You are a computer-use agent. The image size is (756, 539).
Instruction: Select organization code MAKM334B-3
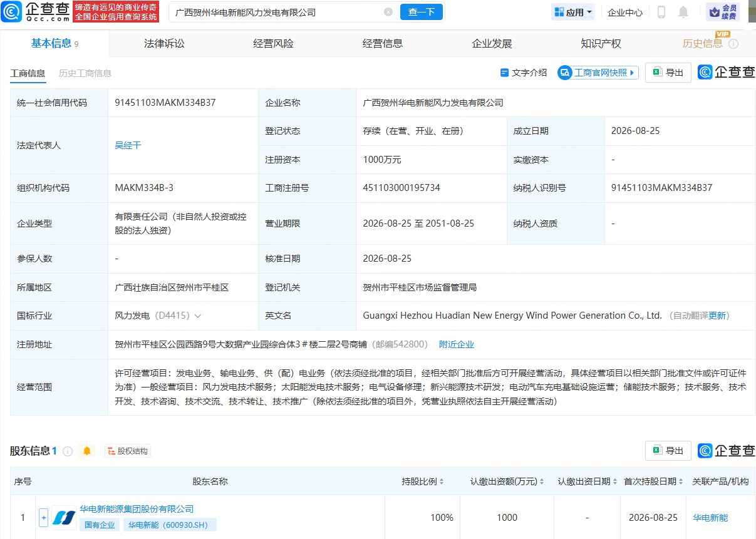coord(144,188)
